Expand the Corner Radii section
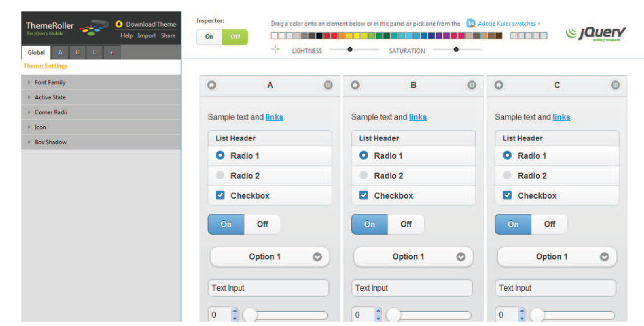Viewport: 644px width, 326px height. (51, 113)
